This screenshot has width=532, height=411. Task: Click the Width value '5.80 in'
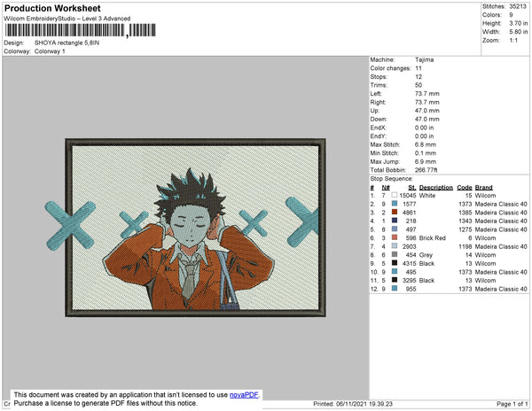click(x=518, y=32)
